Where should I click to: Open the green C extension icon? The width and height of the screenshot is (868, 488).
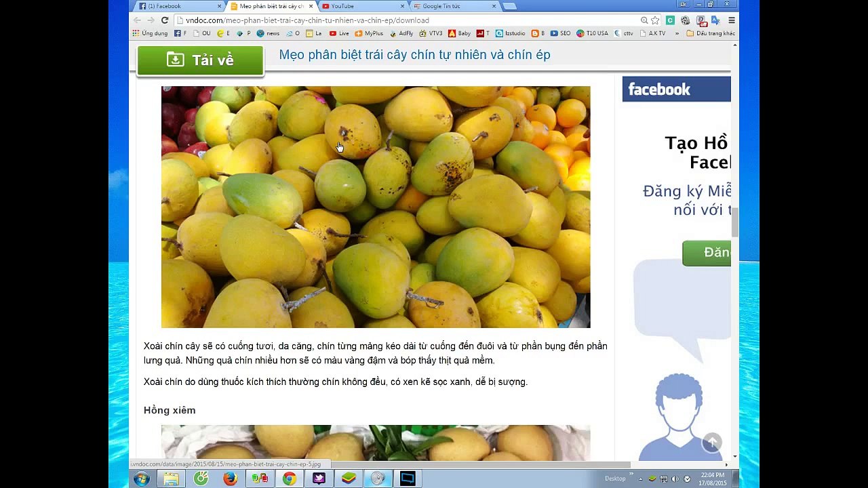pyautogui.click(x=670, y=20)
